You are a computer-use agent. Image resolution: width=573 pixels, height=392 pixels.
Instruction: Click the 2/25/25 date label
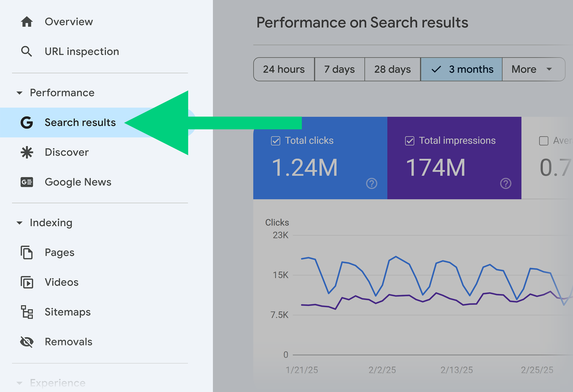[x=537, y=370]
